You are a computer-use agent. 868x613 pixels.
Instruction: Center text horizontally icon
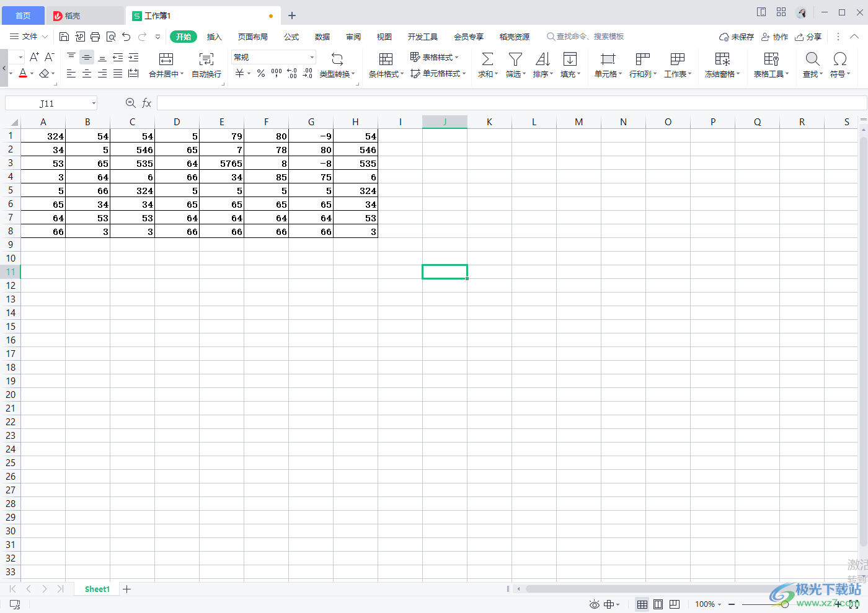pos(87,74)
